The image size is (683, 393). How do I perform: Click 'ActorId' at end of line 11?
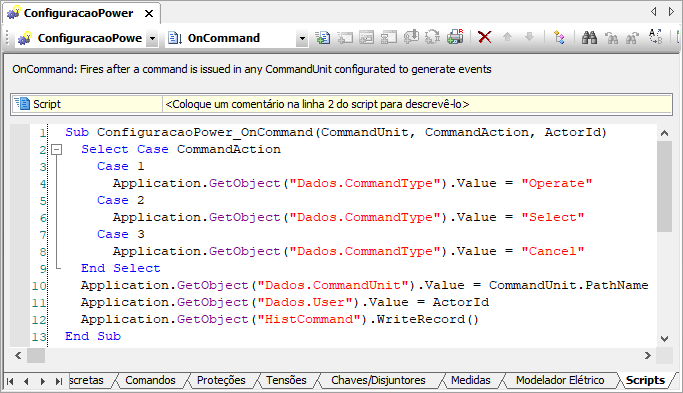pyautogui.click(x=461, y=302)
